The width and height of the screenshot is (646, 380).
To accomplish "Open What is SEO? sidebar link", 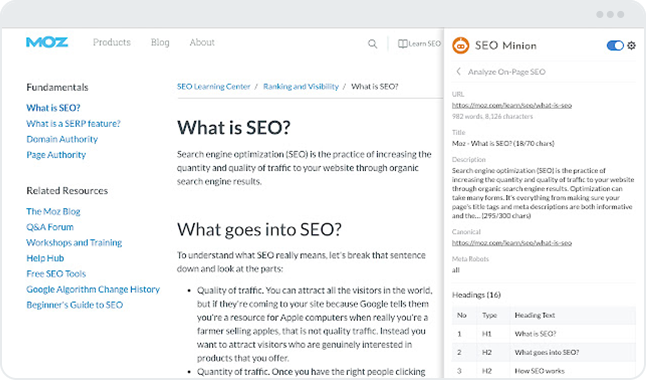I will pos(53,108).
